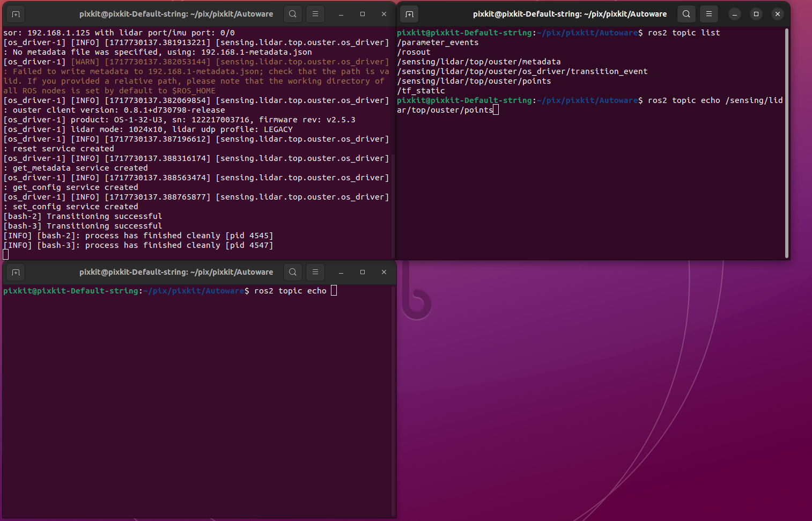Click 'set_config service created' log text
This screenshot has width=812, height=521.
point(76,207)
